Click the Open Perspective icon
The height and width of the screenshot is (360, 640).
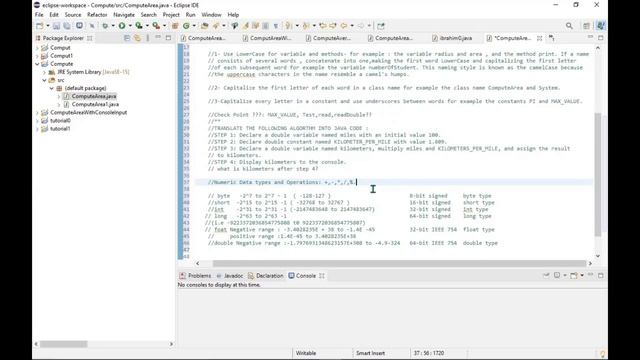[x=587, y=26]
